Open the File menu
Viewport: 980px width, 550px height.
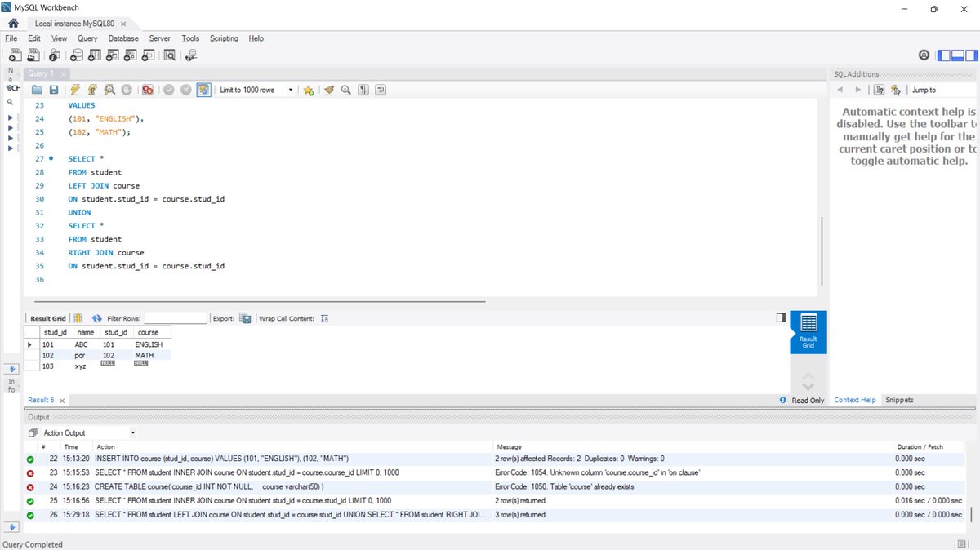click(x=11, y=38)
